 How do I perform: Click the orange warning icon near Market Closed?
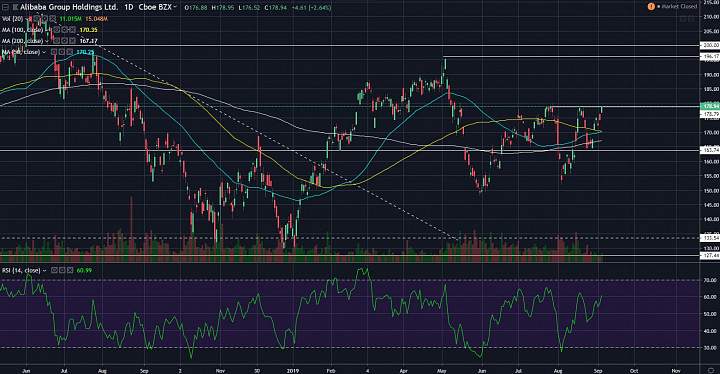pyautogui.click(x=651, y=6)
